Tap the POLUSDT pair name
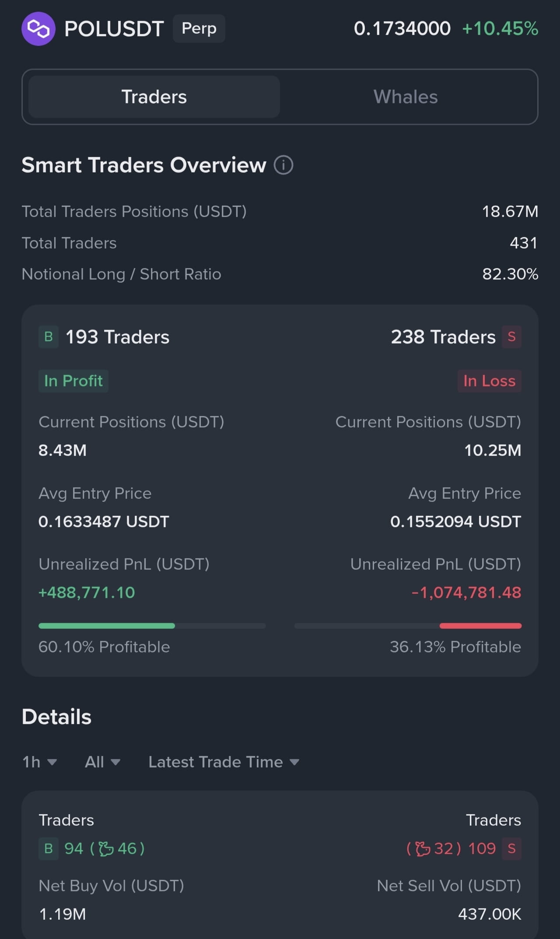 tap(114, 29)
